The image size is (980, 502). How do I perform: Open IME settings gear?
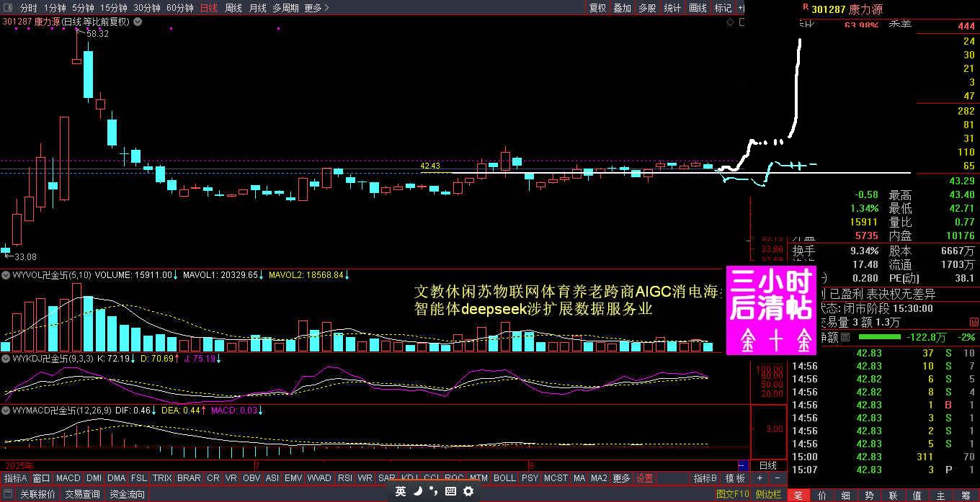click(x=468, y=491)
